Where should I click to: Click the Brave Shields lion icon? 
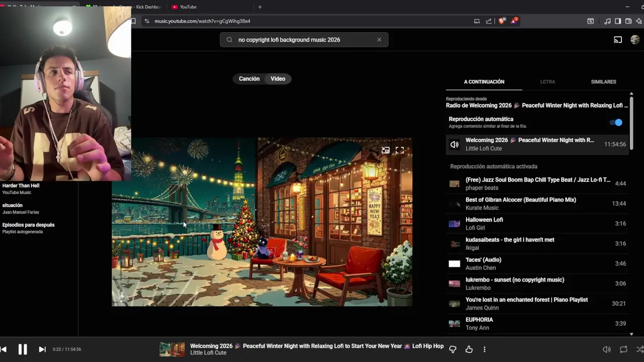pos(502,21)
